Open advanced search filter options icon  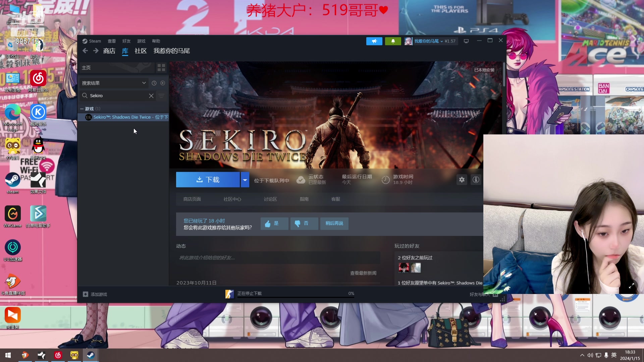(x=161, y=96)
